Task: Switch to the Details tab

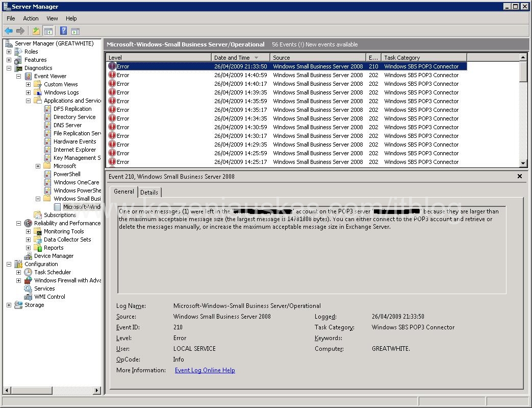Action: (x=149, y=193)
